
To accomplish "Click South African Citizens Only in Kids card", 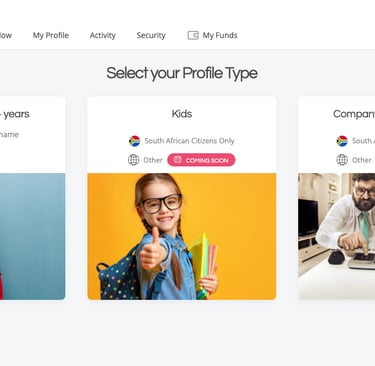I will [189, 141].
